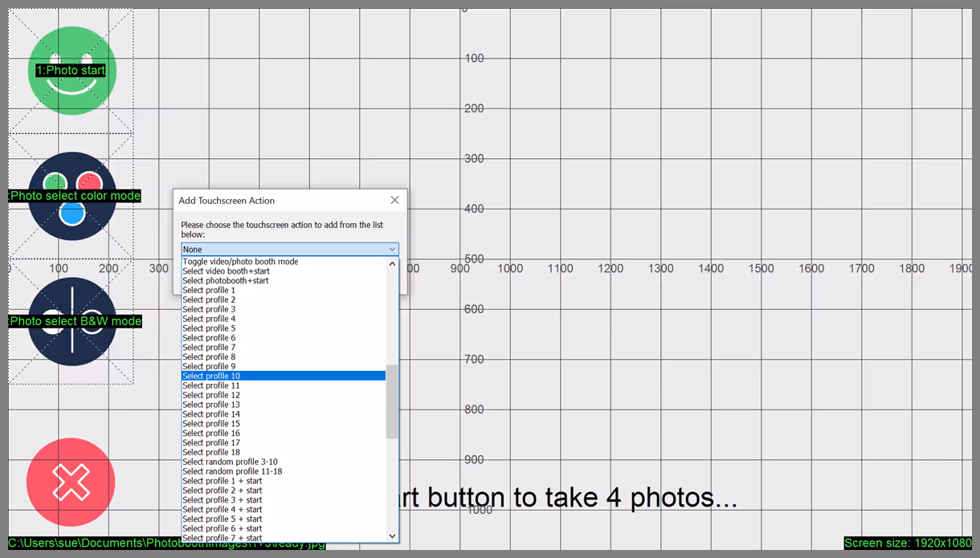Click the Screen size: 1920x1080 label

click(908, 544)
